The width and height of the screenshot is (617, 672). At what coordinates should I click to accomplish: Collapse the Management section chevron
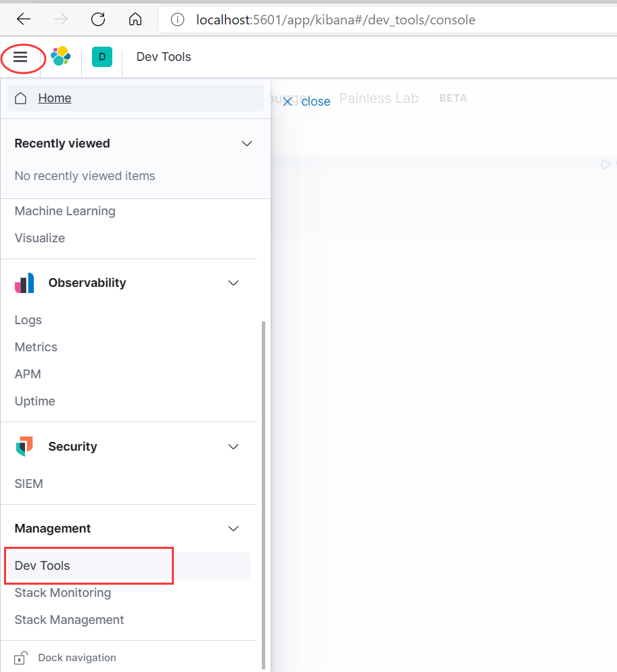tap(233, 529)
